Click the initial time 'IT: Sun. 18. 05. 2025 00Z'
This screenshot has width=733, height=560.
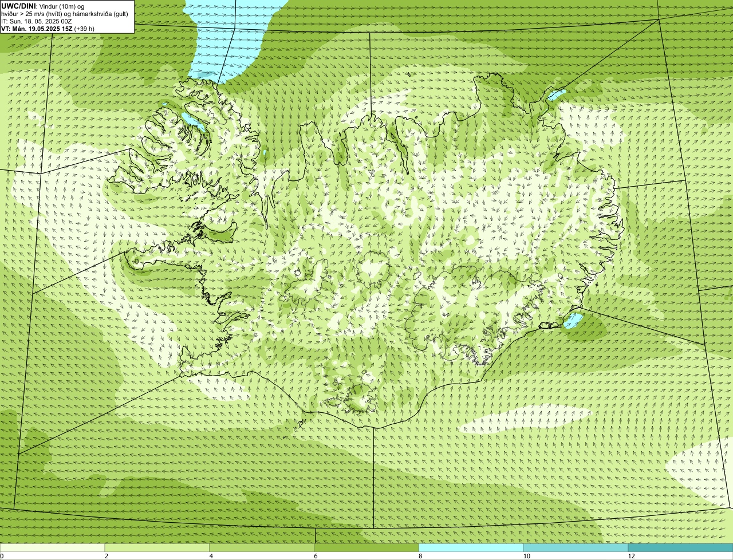click(x=37, y=21)
